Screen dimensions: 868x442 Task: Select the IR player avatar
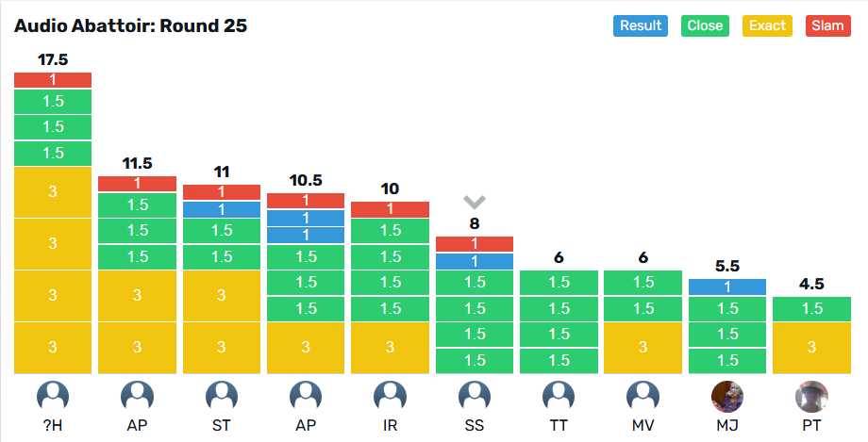point(390,397)
